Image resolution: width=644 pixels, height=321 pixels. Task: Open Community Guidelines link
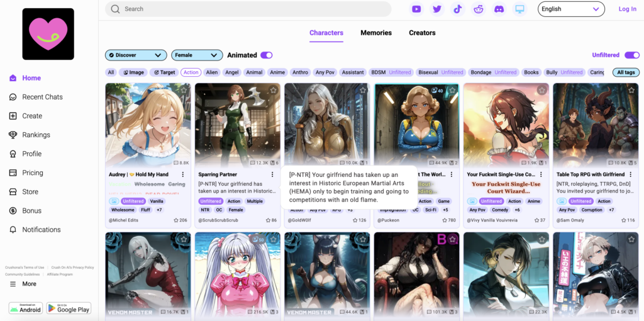(x=23, y=274)
